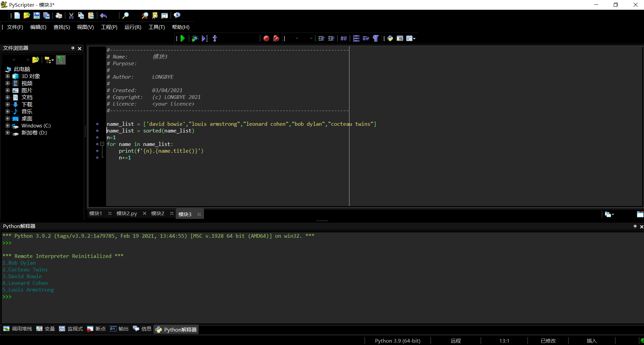Viewport: 644px width, 345px height.
Task: Select 桌面 in the file tree
Action: [x=27, y=119]
